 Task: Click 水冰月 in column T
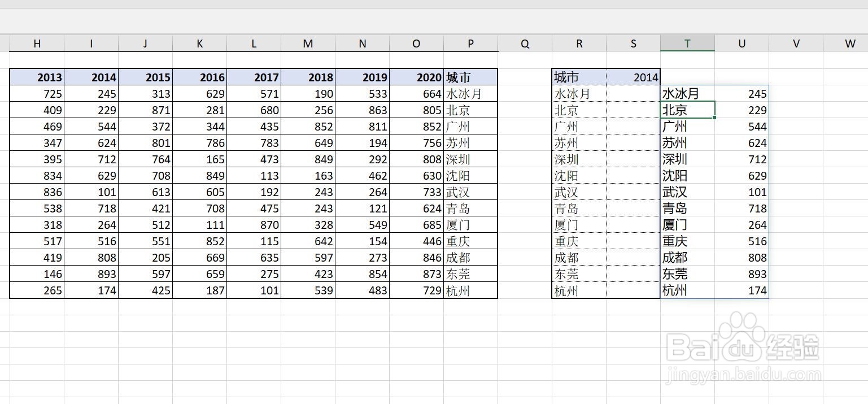687,94
